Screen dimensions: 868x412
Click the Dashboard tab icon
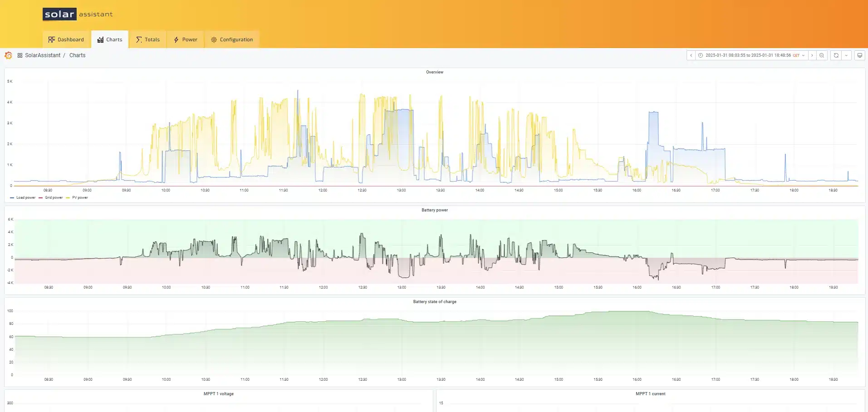52,39
